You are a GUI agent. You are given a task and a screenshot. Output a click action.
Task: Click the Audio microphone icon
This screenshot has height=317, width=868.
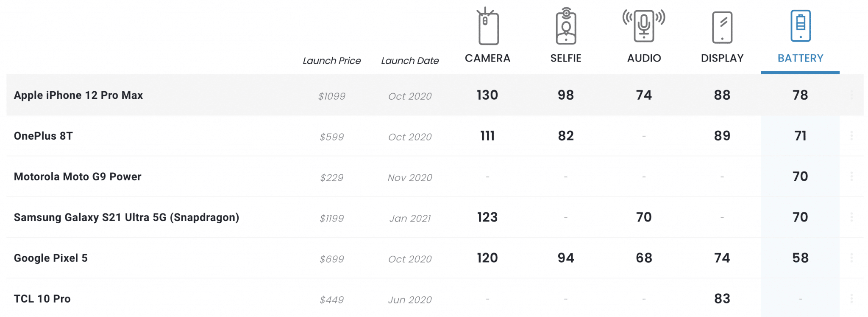(644, 25)
